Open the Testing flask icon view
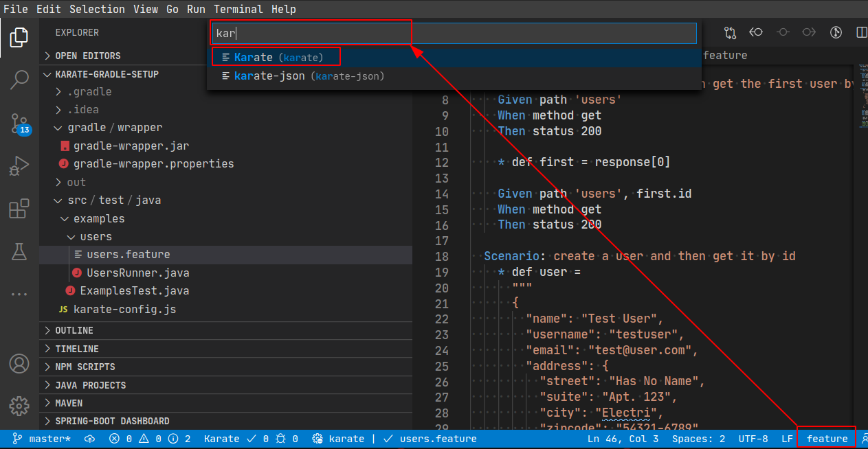868x449 pixels. coord(19,251)
